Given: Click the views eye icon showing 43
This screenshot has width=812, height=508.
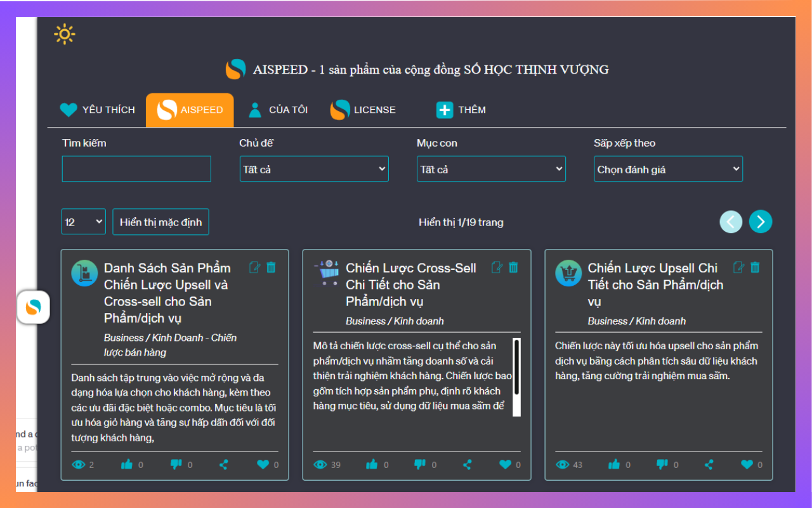Looking at the screenshot, I should [562, 464].
